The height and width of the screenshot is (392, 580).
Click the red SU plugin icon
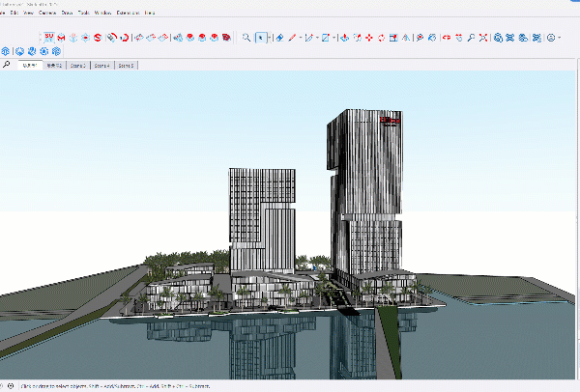tap(47, 38)
